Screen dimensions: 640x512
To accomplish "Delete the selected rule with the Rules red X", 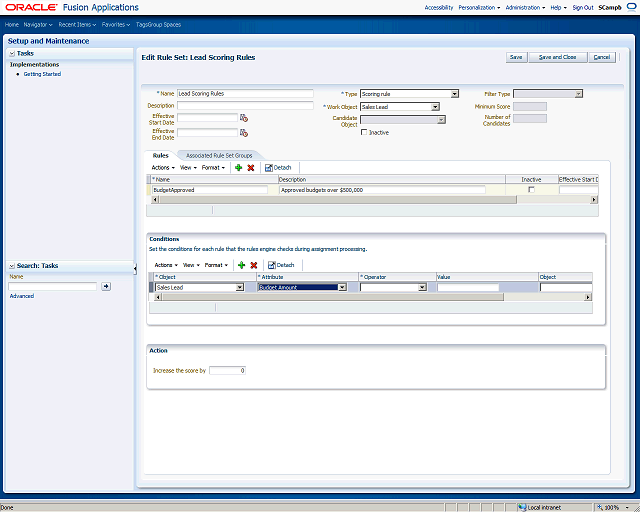I will click(x=251, y=167).
